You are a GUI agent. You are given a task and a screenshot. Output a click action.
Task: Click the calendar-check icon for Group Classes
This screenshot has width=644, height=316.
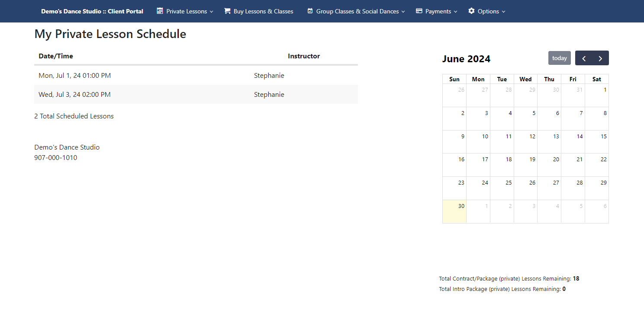[x=310, y=11]
